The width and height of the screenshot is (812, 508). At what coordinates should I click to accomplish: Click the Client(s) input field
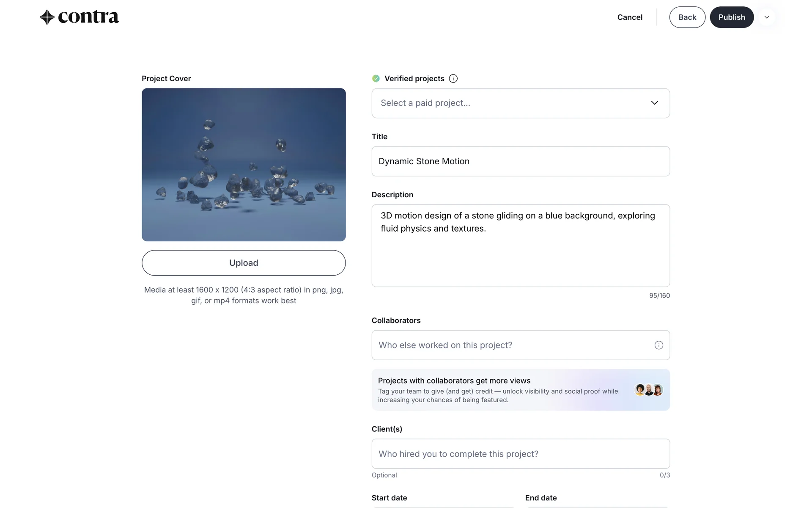click(x=520, y=453)
